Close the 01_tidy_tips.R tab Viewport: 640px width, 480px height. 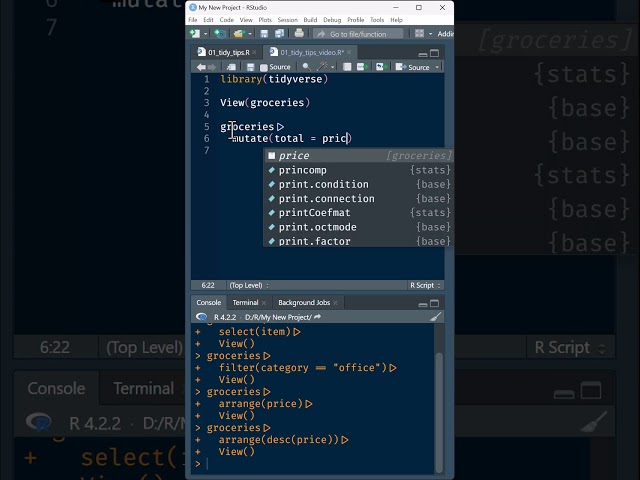[x=254, y=52]
